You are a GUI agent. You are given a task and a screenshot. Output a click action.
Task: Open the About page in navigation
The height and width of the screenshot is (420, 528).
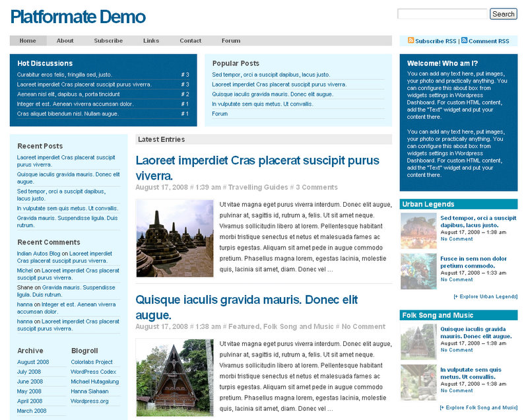click(x=65, y=41)
